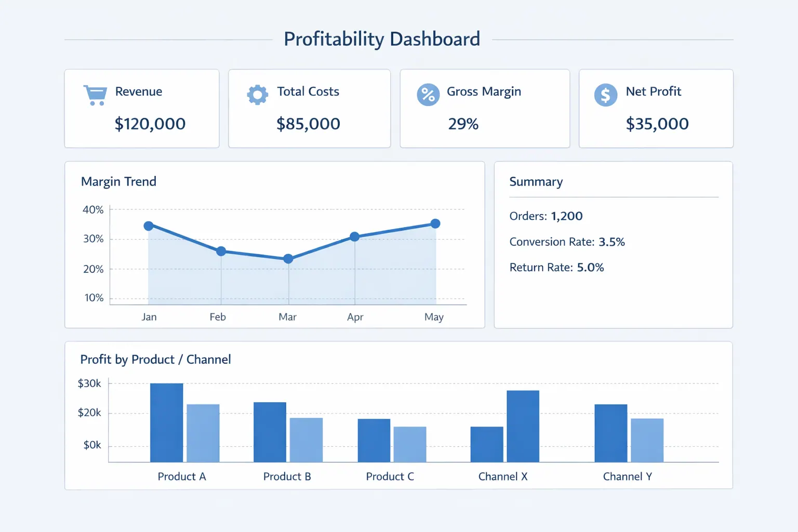This screenshot has width=798, height=532.
Task: Click Product A's dark blue bar
Action: pyautogui.click(x=167, y=422)
